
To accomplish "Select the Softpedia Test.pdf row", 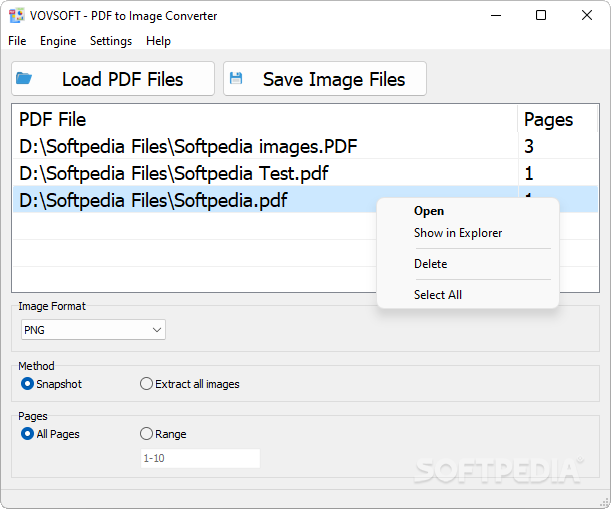I will [x=305, y=173].
